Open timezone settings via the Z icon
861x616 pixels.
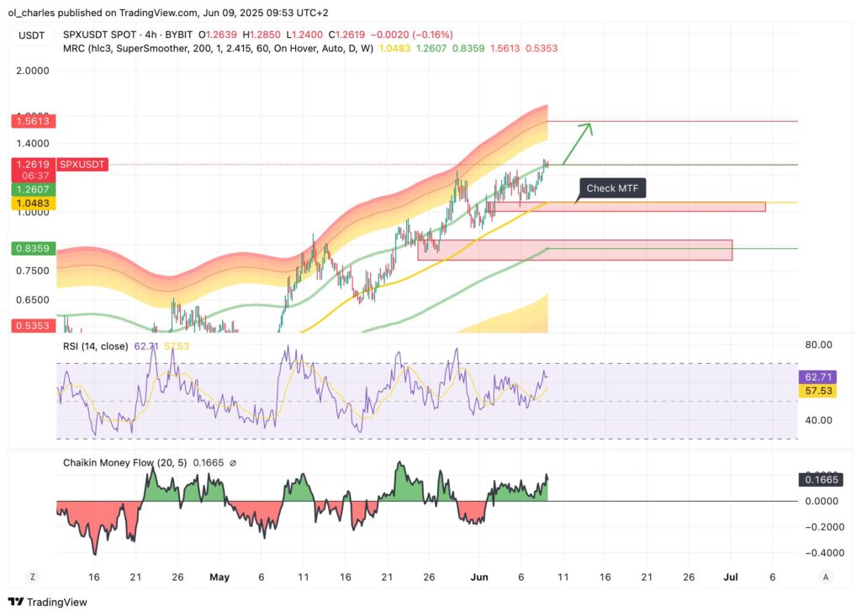pos(32,577)
